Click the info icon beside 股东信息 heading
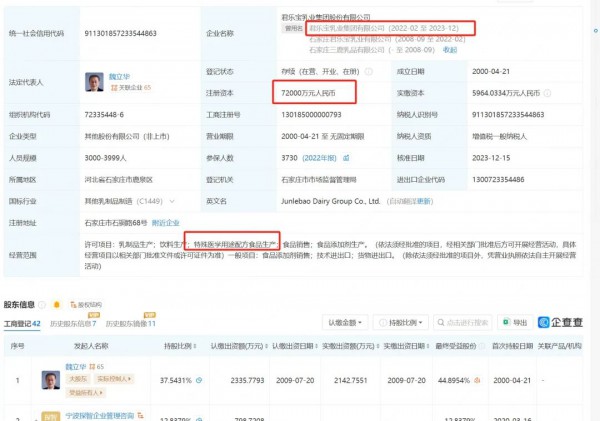This screenshot has height=421, width=600. coord(42,305)
